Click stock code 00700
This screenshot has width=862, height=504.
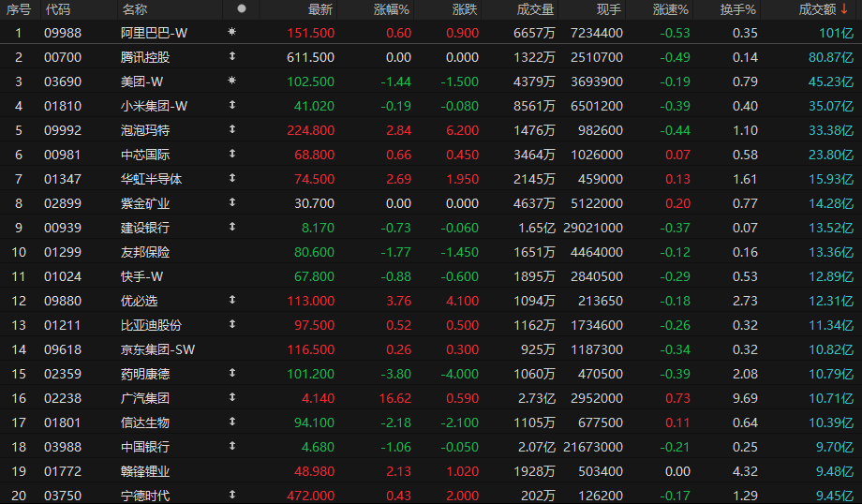pos(63,57)
